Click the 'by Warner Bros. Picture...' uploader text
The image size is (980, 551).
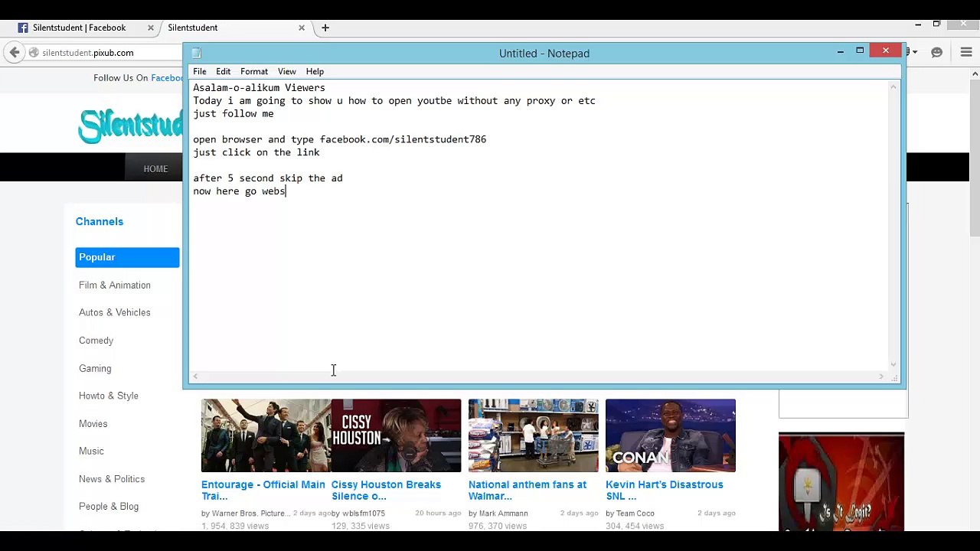pos(245,514)
